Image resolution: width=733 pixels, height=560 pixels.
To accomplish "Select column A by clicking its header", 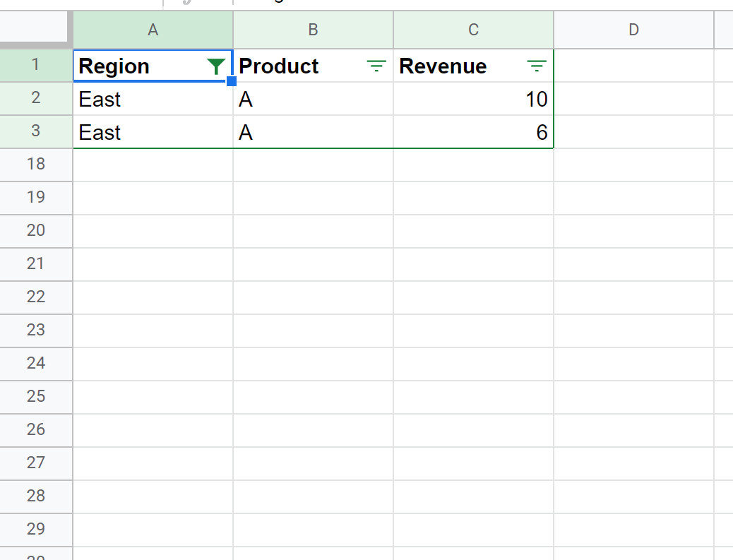I will pos(153,30).
